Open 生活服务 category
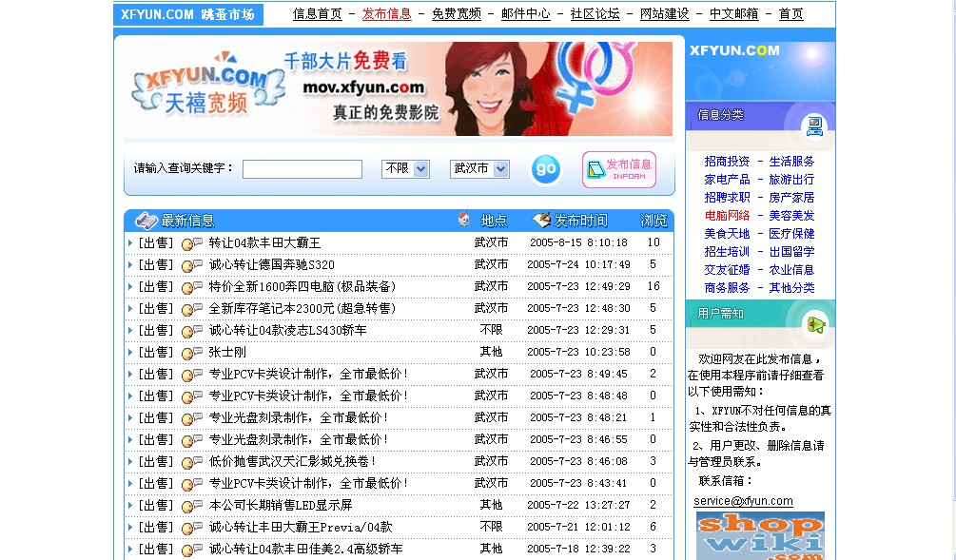The width and height of the screenshot is (956, 560). coord(791,162)
